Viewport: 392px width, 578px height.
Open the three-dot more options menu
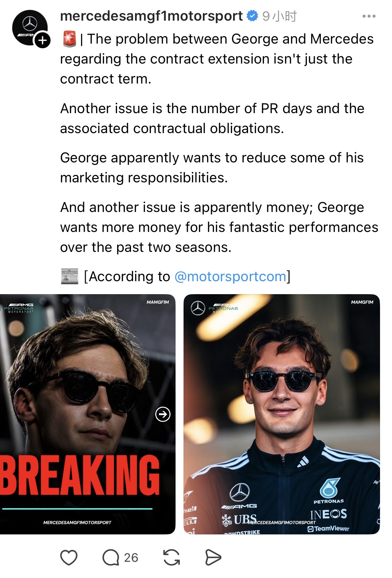coord(369,16)
